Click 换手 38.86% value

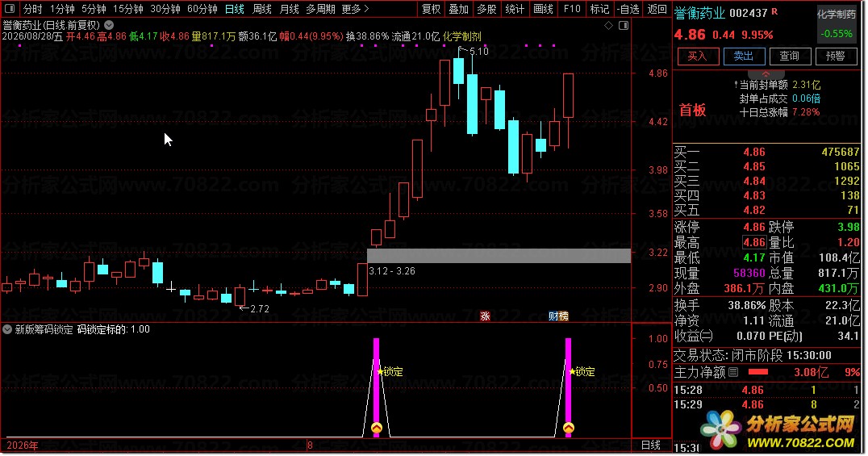tap(747, 305)
